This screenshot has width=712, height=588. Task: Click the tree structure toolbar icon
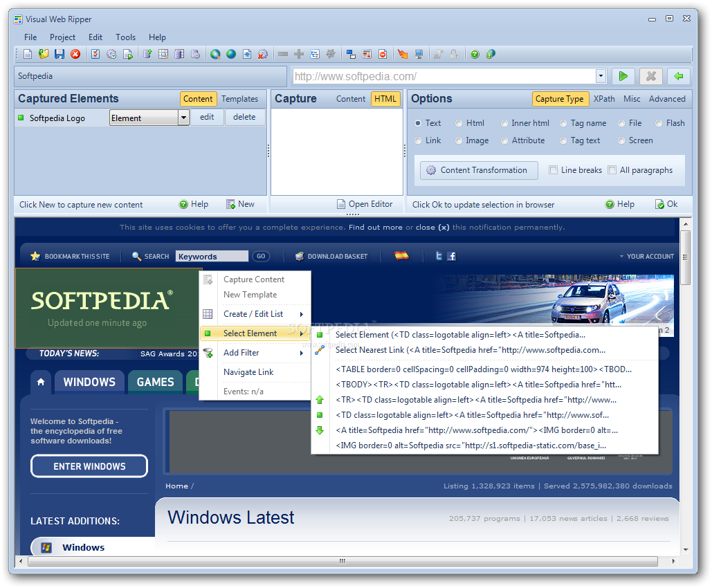pyautogui.click(x=315, y=54)
